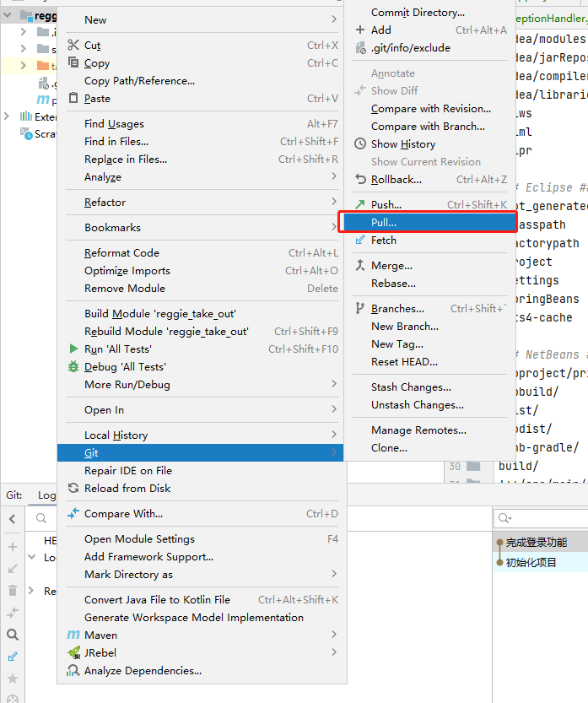Click the magnifier icon in Git sidebar
The height and width of the screenshot is (703, 588).
13,634
